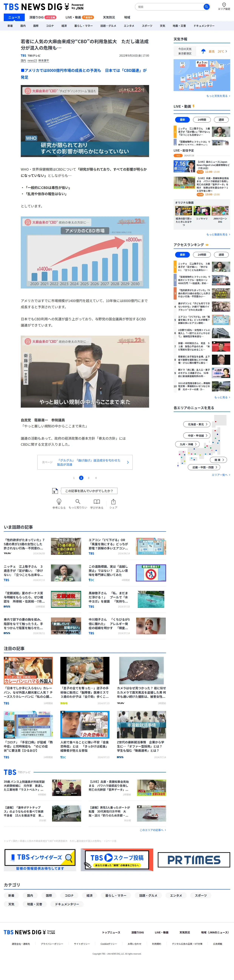This screenshot has width=234, height=980.
Task: Select 24時間 toggle in アクセスランキング
Action: (x=202, y=255)
